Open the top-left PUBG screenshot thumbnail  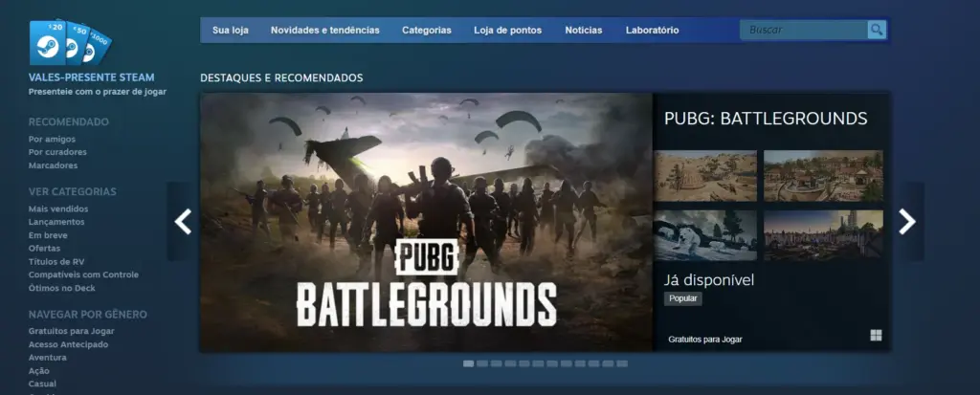(x=706, y=175)
